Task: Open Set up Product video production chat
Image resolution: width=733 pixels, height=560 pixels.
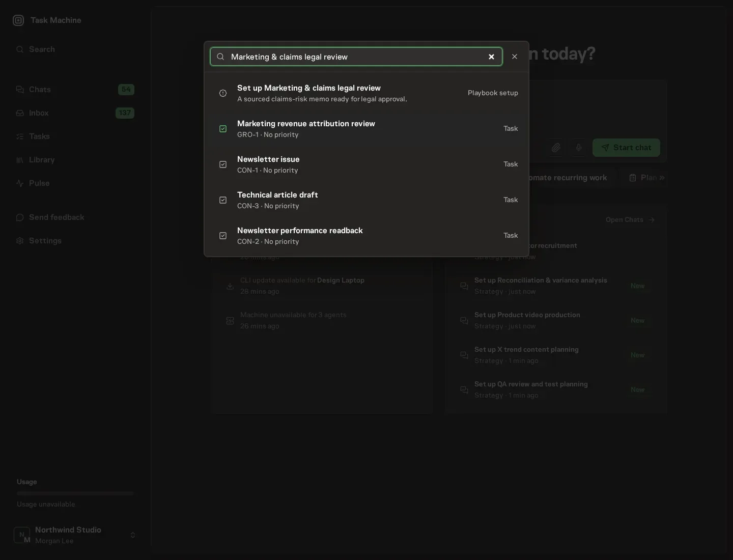Action: click(x=556, y=321)
